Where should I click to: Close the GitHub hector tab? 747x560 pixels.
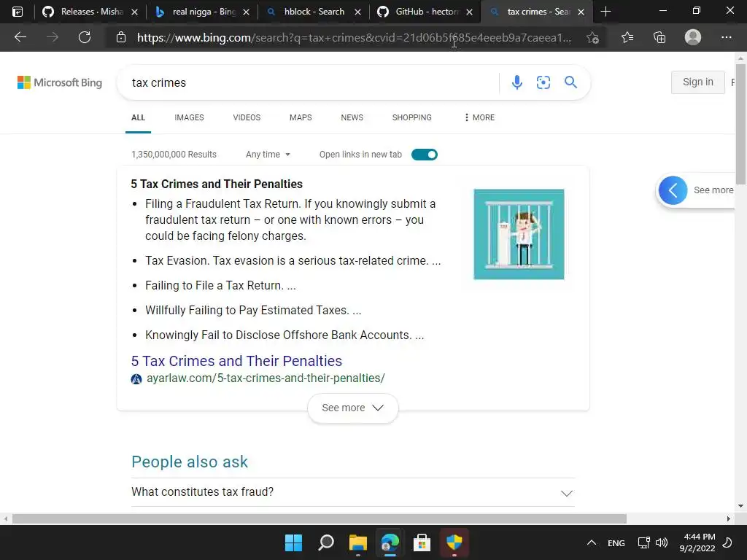469,12
